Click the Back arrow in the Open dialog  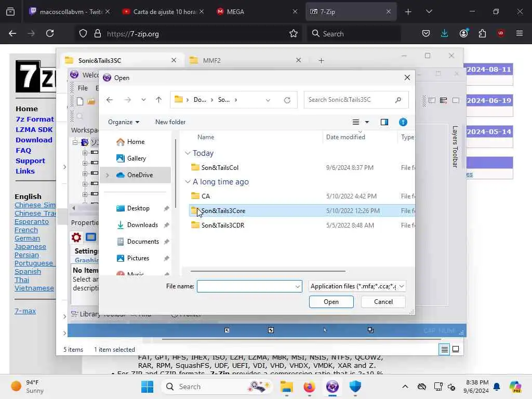tap(109, 100)
